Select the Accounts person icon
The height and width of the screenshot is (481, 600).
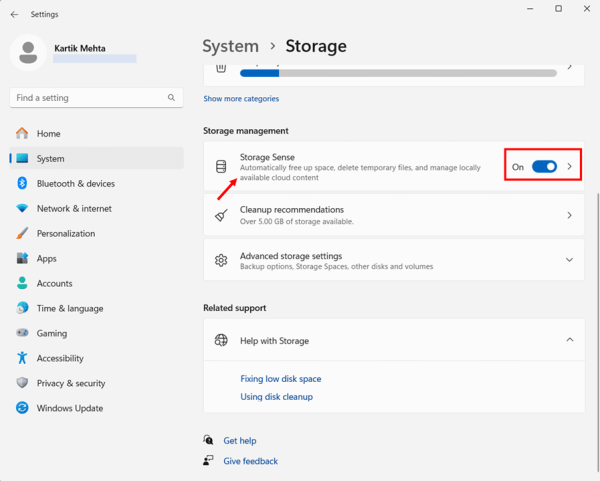22,283
